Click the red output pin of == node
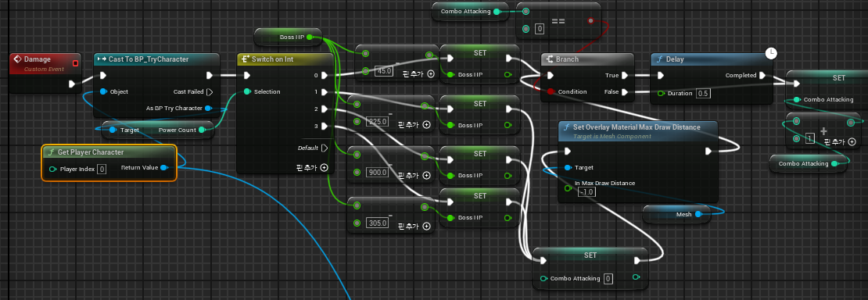This screenshot has width=868, height=300. pyautogui.click(x=590, y=21)
